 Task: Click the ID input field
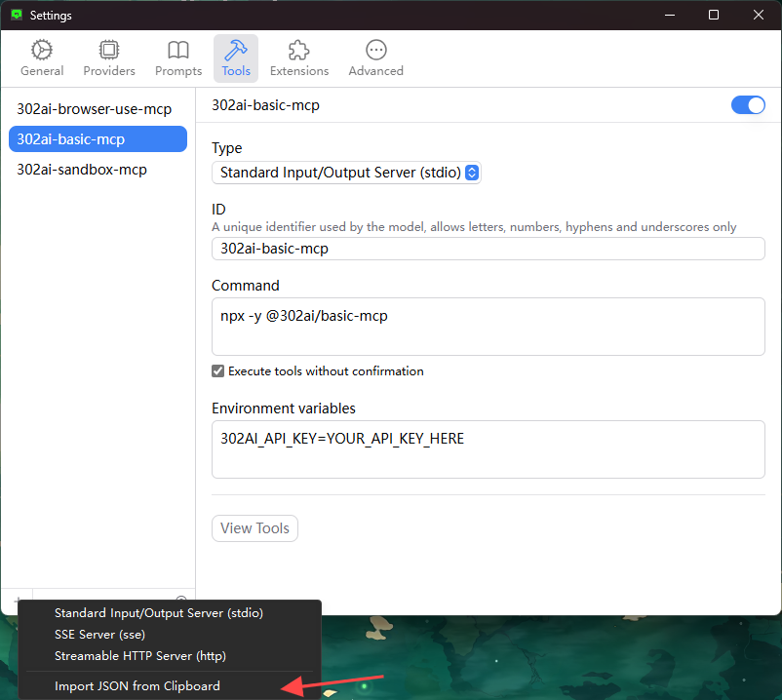tap(488, 249)
